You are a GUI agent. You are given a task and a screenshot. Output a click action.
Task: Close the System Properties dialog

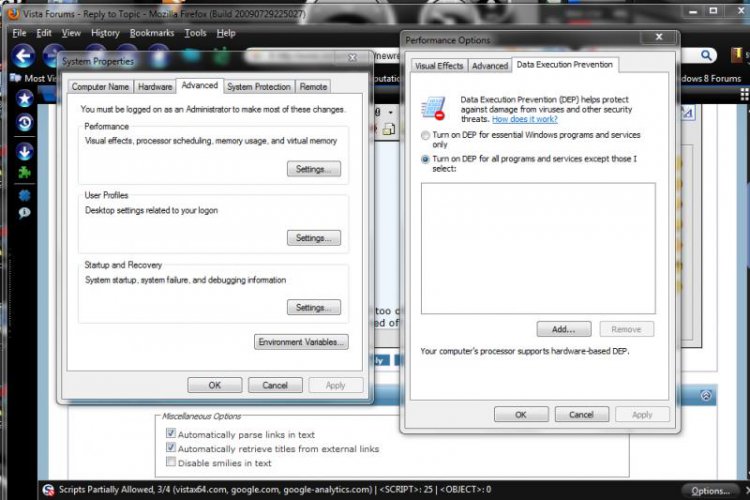click(353, 58)
